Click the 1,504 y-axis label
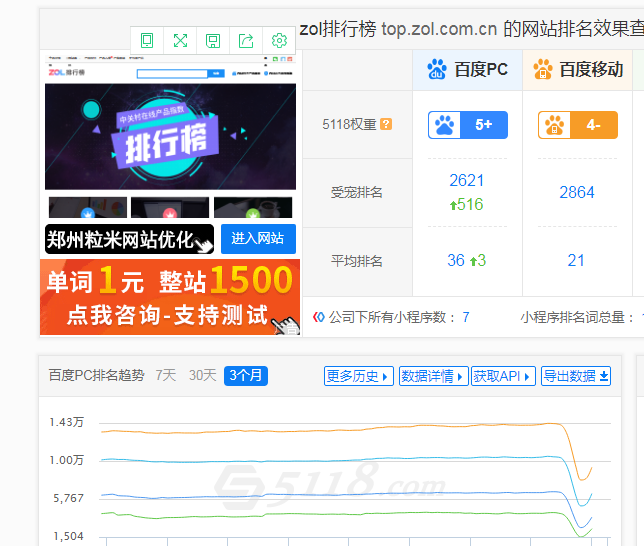The height and width of the screenshot is (546, 644). coord(69,536)
